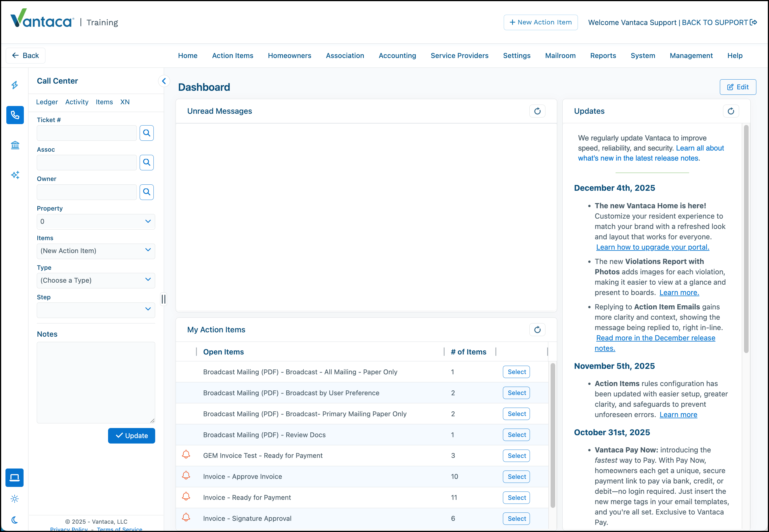Collapse the Call Center panel with chevron
769x532 pixels.
point(164,81)
